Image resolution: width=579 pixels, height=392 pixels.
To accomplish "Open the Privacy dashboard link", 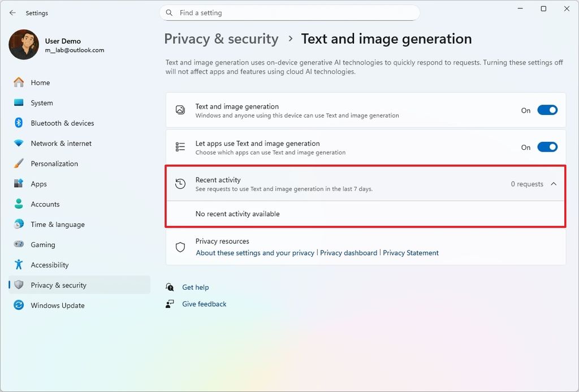I will pyautogui.click(x=348, y=253).
